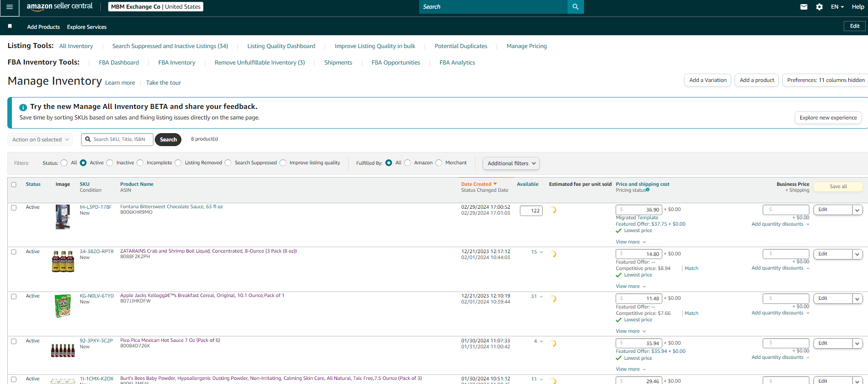Open Edit dropdown arrow for Zatarains row
This screenshot has width=868, height=384.
pos(857,254)
